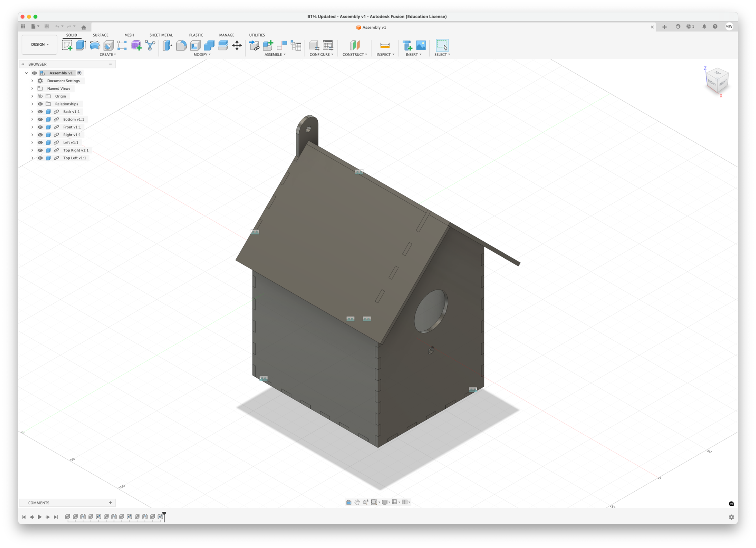Click the Home icon
Image resolution: width=756 pixels, height=548 pixels.
tap(83, 27)
